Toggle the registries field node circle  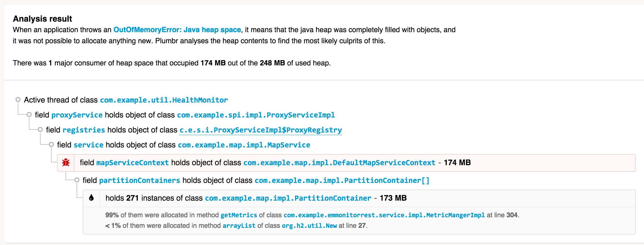point(40,129)
